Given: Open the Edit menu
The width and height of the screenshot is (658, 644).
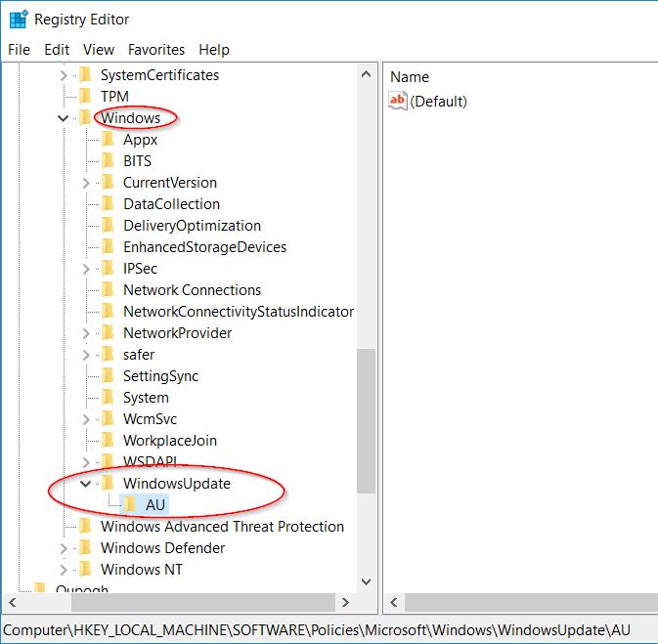Looking at the screenshot, I should [57, 50].
